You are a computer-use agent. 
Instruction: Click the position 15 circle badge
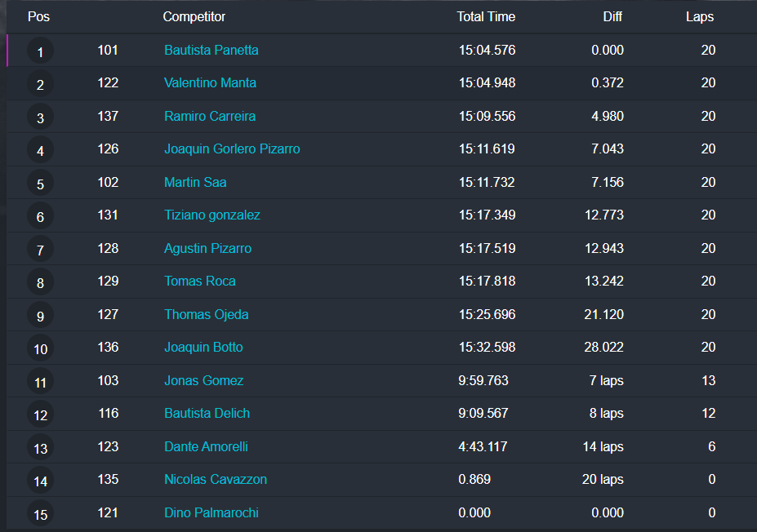tap(40, 515)
